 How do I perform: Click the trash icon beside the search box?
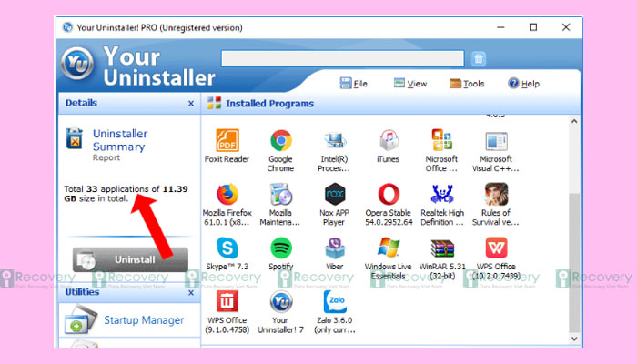(x=479, y=58)
